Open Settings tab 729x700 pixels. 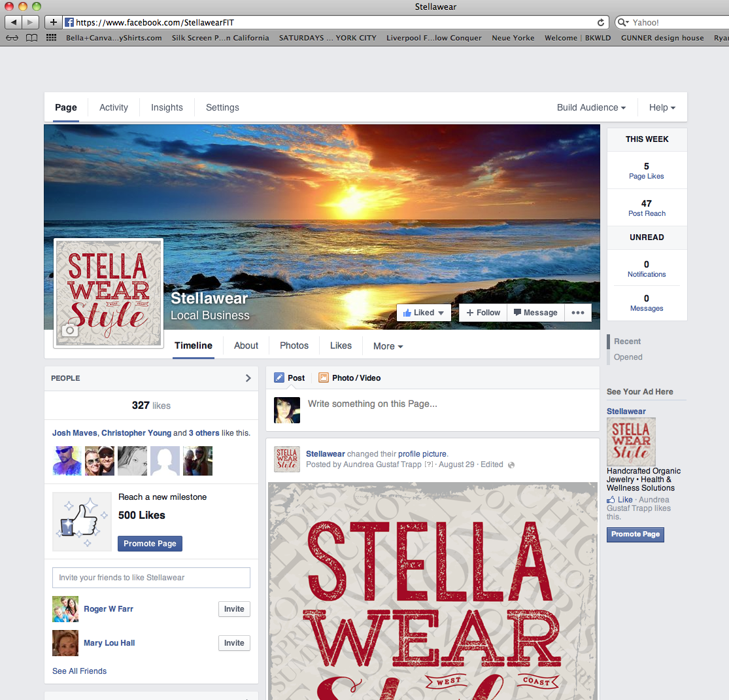[222, 107]
